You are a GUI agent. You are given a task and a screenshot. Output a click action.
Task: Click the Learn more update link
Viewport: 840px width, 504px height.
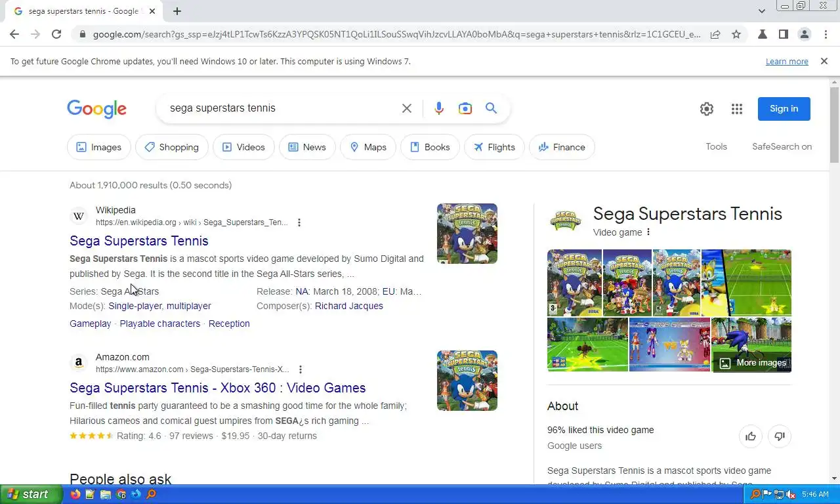point(787,61)
